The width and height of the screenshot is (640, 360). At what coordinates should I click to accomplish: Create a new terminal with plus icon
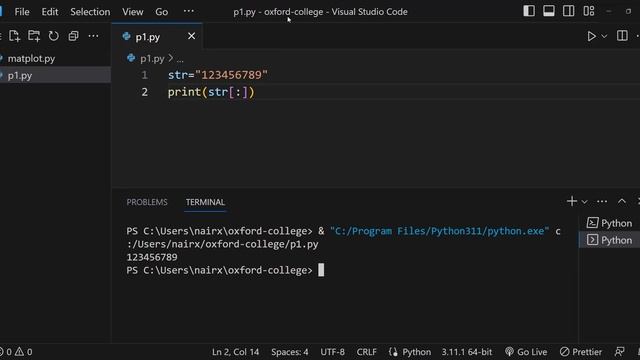click(572, 201)
